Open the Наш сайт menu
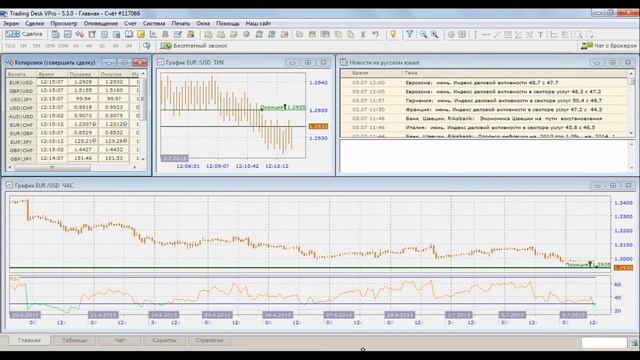 (258, 23)
